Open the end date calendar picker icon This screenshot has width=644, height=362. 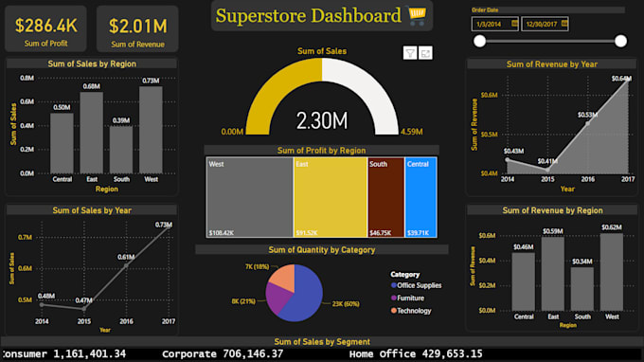pyautogui.click(x=564, y=24)
